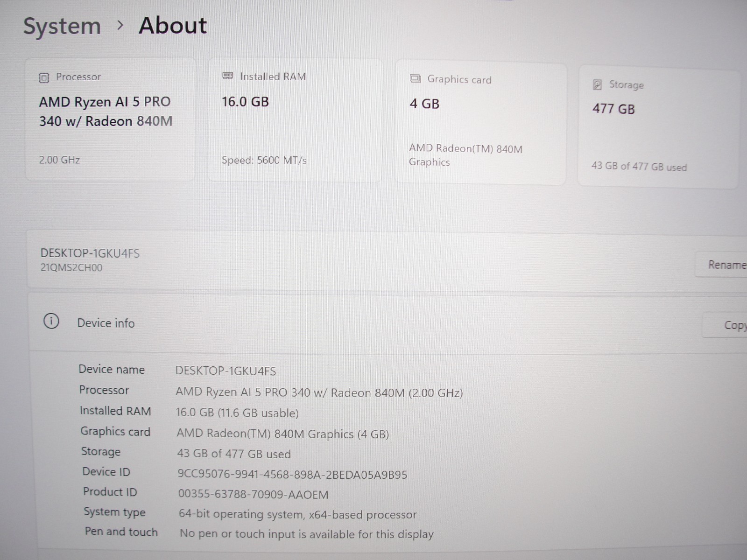Copy the device info
Viewport: 747px width, 560px height.
pos(725,325)
